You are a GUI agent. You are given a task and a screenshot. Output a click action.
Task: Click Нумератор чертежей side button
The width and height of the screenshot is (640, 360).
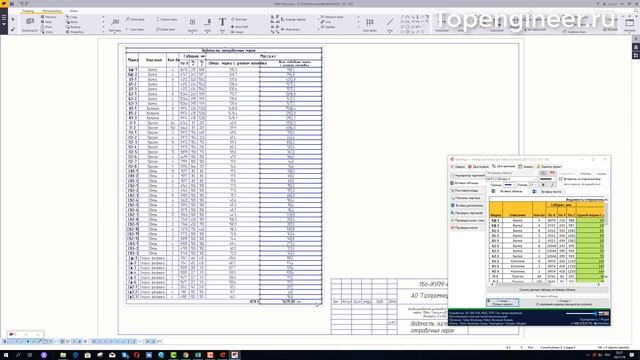tap(467, 176)
